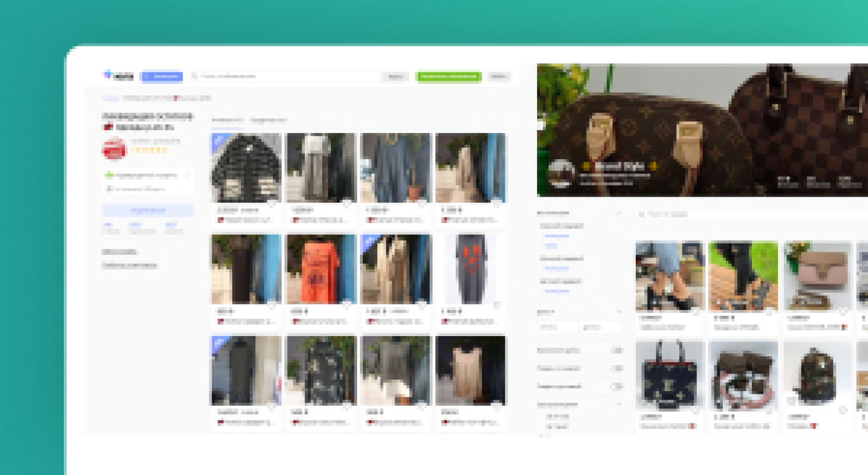Toggle the third filter switch in sidebar
This screenshot has height=475, width=868.
click(x=617, y=386)
